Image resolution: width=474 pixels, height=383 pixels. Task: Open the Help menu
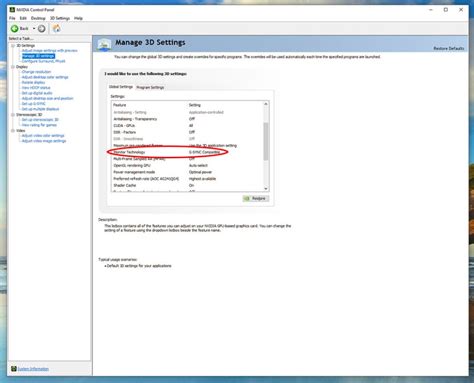(x=78, y=18)
